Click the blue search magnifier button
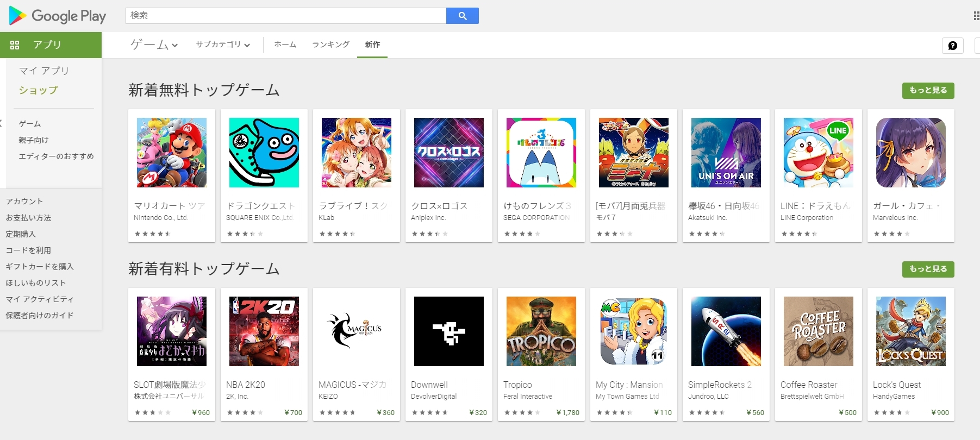This screenshot has height=440, width=980. click(463, 16)
